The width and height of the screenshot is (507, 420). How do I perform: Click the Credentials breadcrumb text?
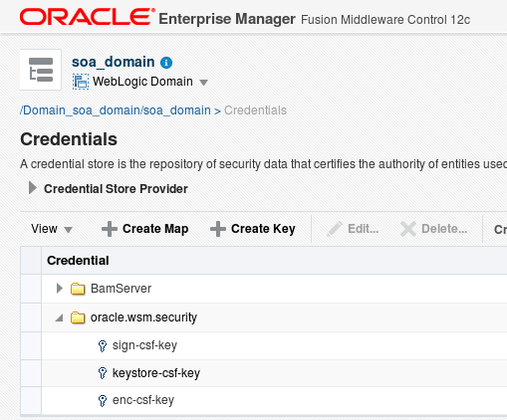(x=255, y=110)
